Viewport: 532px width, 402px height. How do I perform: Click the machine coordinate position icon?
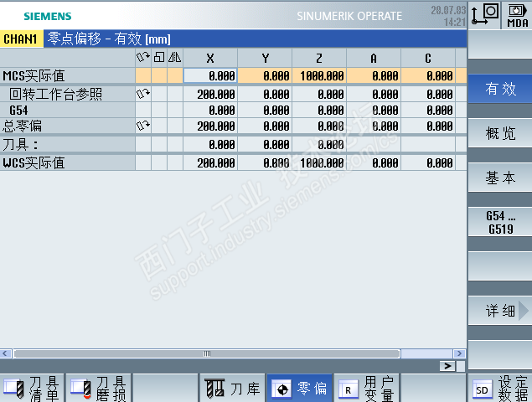click(485, 15)
